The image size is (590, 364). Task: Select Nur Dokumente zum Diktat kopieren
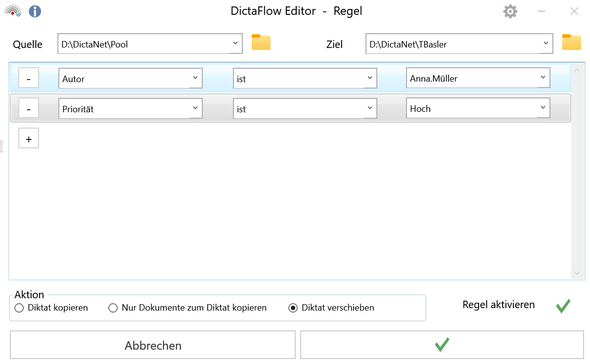pos(113,308)
